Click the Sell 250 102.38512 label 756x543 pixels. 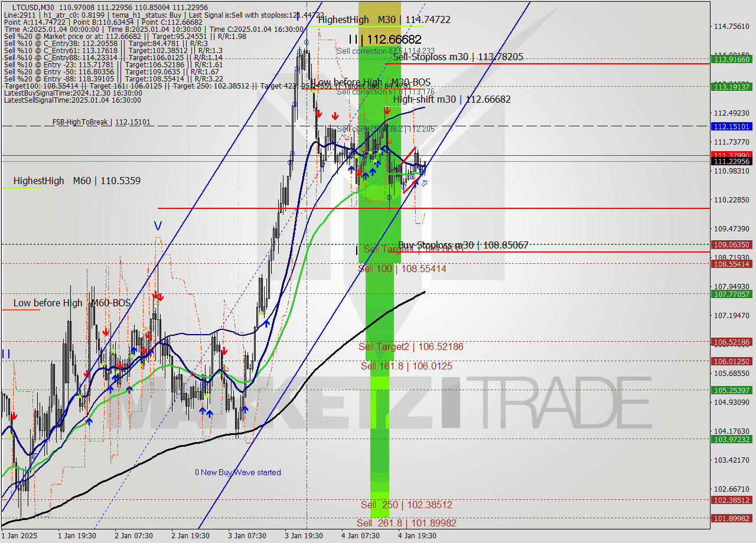pyautogui.click(x=406, y=505)
